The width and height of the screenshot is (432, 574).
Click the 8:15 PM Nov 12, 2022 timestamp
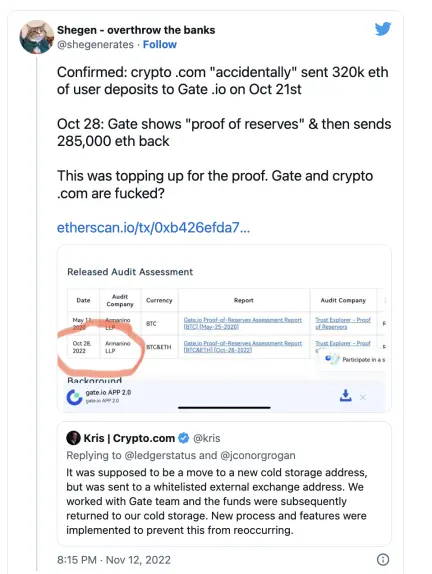coord(114,560)
